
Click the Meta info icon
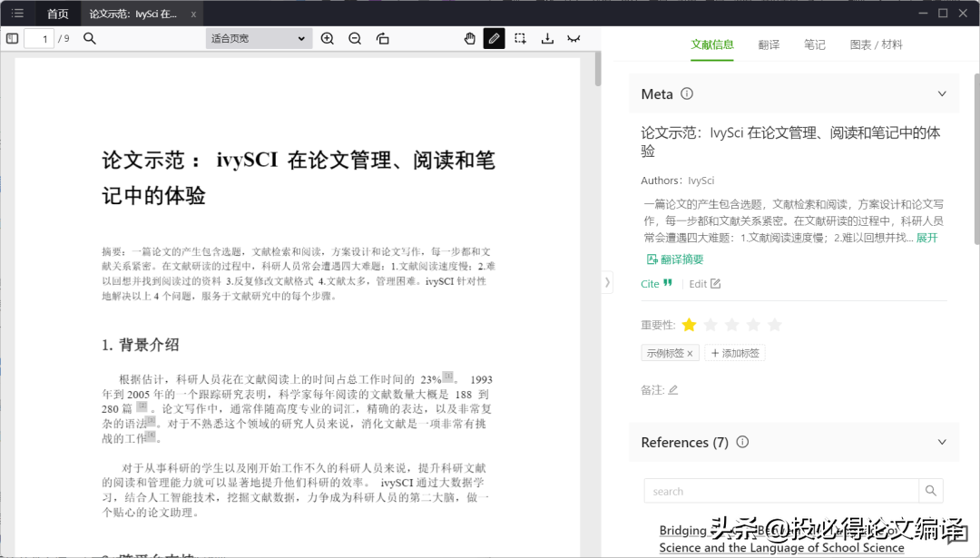click(687, 93)
